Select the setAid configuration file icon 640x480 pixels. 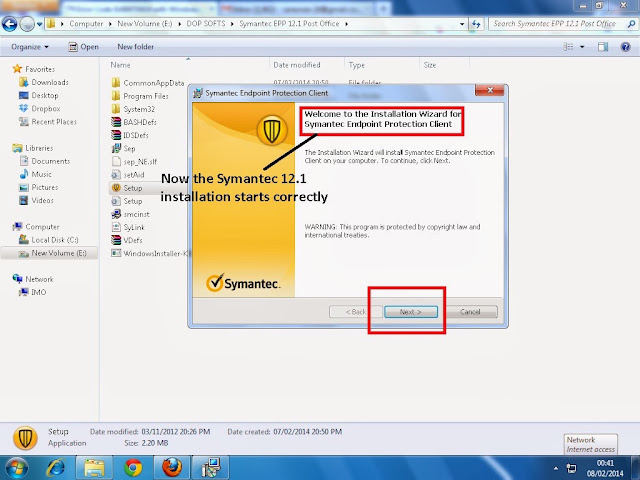[116, 175]
